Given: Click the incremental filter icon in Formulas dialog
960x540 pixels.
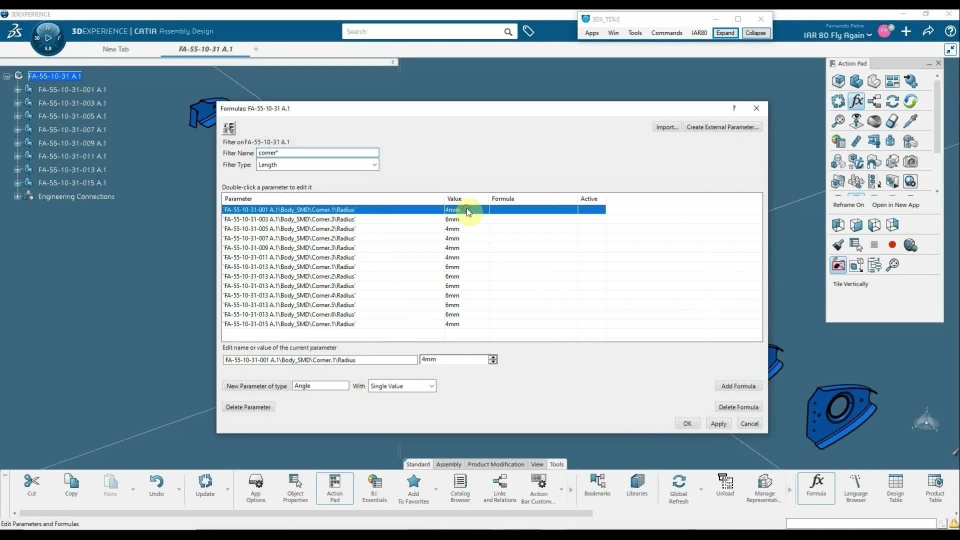Looking at the screenshot, I should (229, 127).
